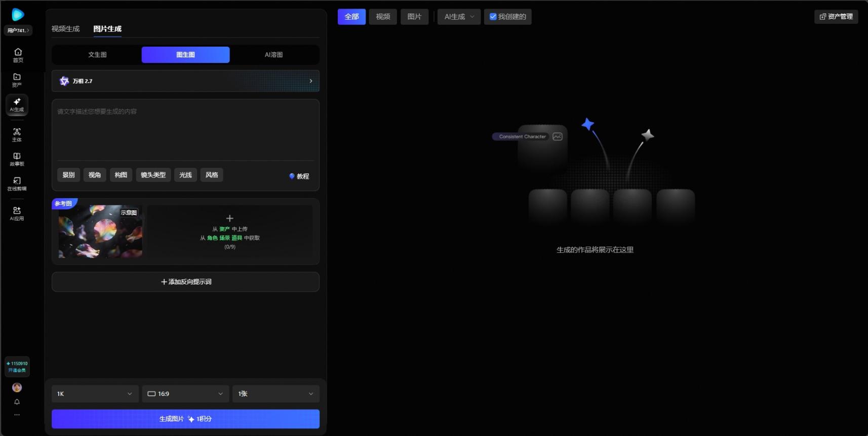
Task: Click the image icon beside Consistent Character
Action: (x=558, y=136)
